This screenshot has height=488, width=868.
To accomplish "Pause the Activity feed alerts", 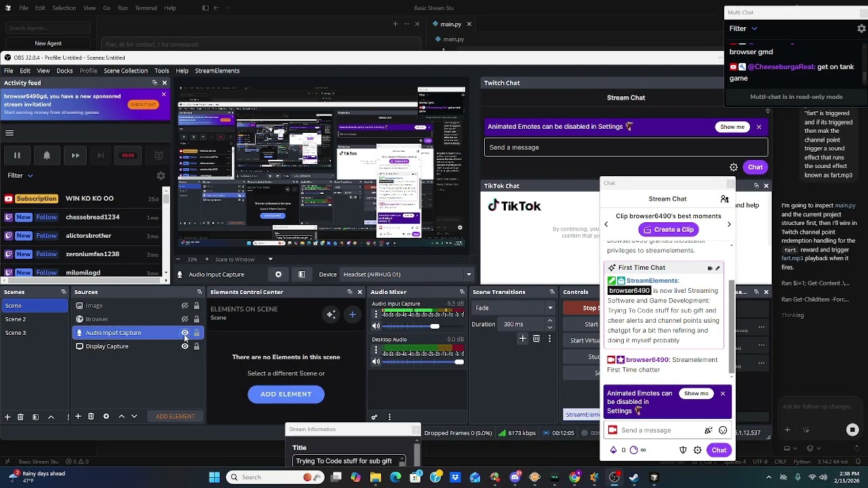I will [x=17, y=155].
